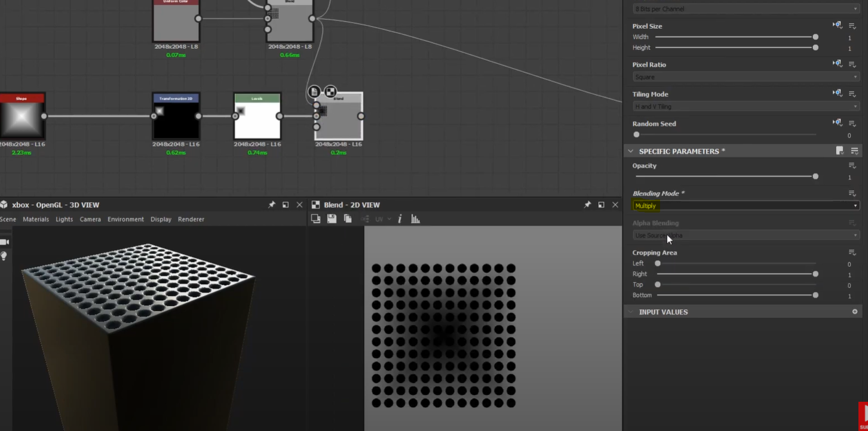The height and width of the screenshot is (431, 868).
Task: Pin the Blend 2D VIEW panel
Action: coord(587,205)
